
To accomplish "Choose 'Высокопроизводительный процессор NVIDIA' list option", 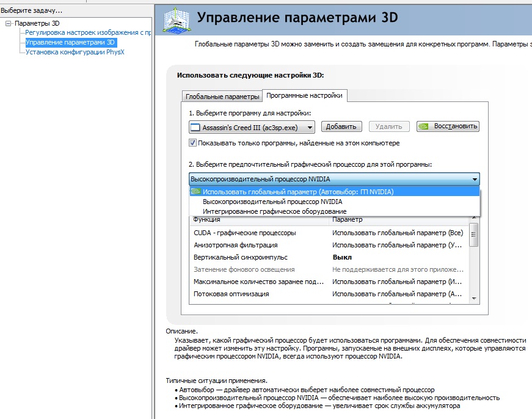I will point(335,202).
